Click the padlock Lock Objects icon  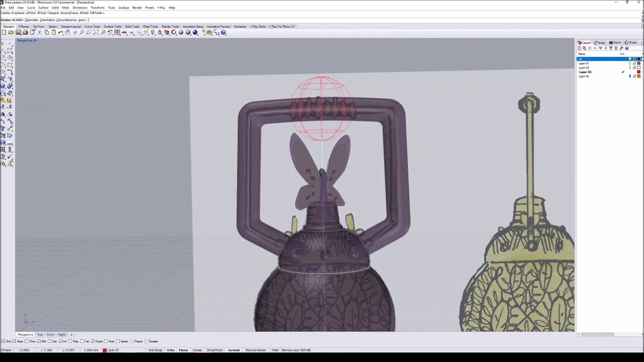click(x=159, y=32)
